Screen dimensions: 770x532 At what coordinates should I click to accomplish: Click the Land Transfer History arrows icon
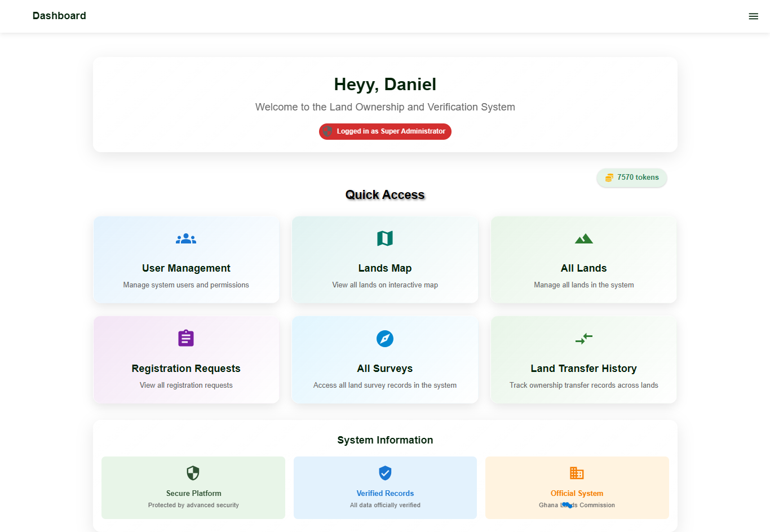coord(583,338)
